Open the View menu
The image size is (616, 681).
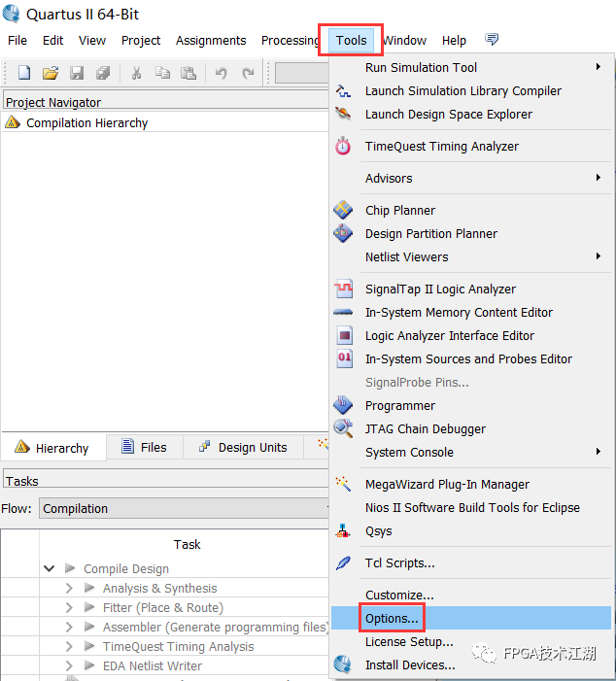92,41
